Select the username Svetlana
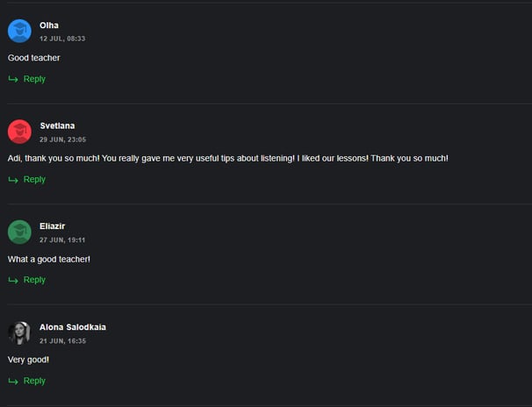 [57, 125]
